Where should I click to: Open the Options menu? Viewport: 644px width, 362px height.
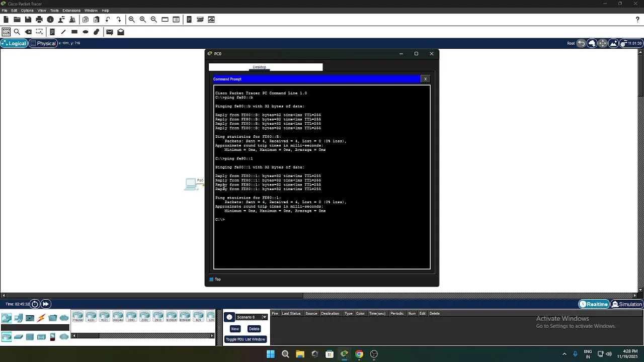[x=27, y=11]
